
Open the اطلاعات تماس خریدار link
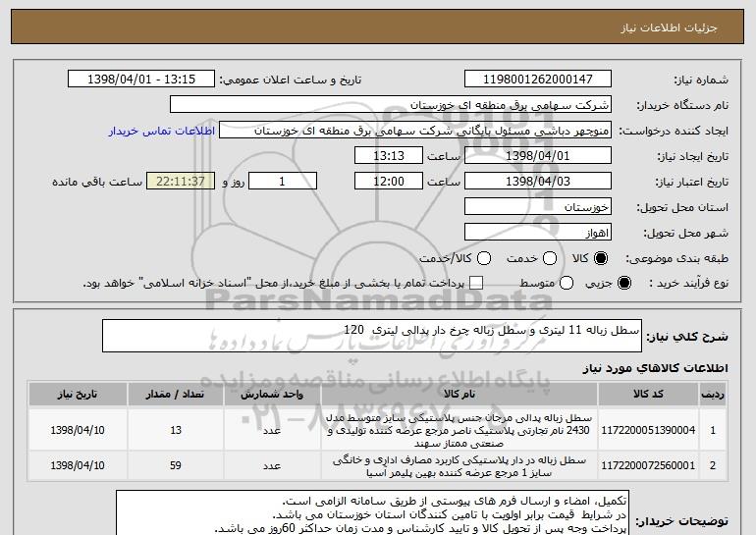pyautogui.click(x=162, y=131)
